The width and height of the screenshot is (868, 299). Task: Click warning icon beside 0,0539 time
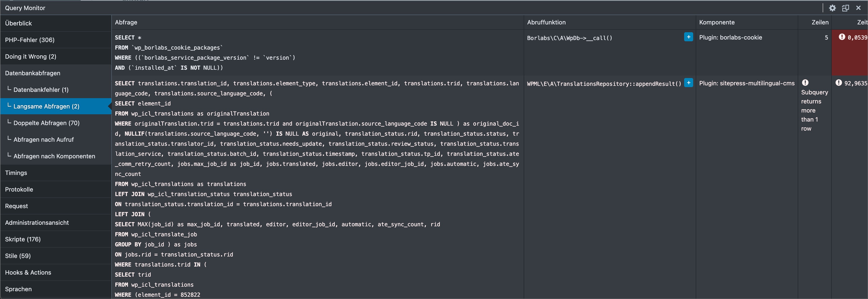pos(842,37)
